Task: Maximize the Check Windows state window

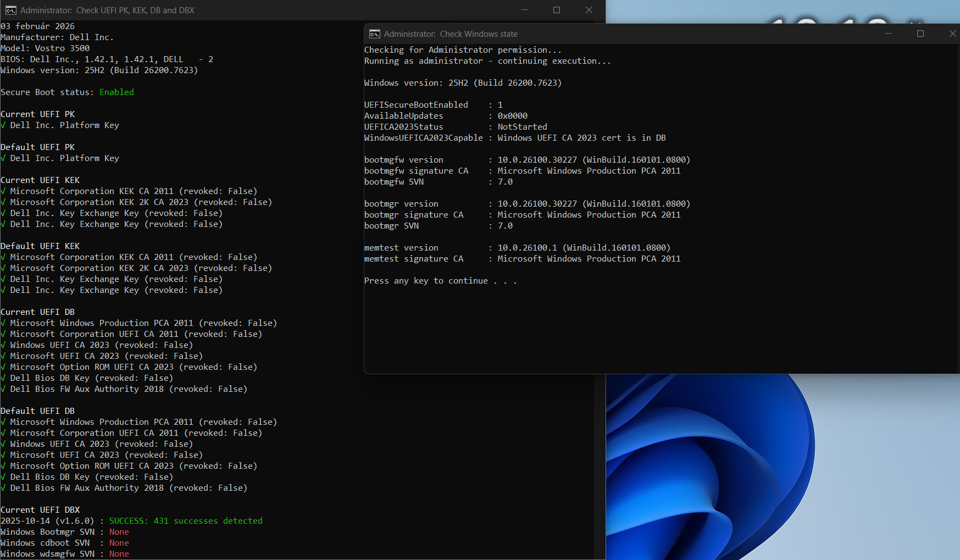Action: click(920, 34)
